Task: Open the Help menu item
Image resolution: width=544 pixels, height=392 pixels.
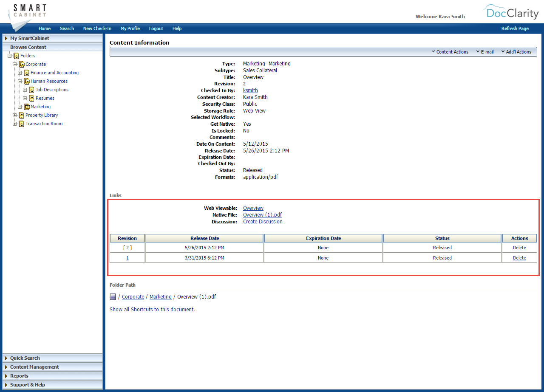Action: (x=177, y=28)
